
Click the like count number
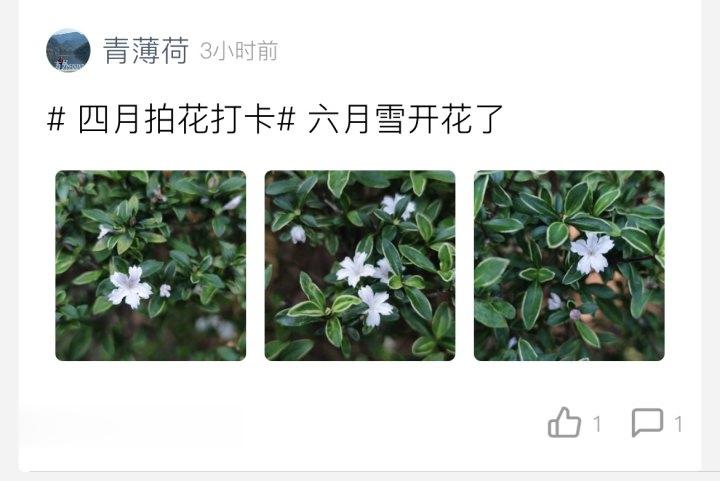coord(597,424)
